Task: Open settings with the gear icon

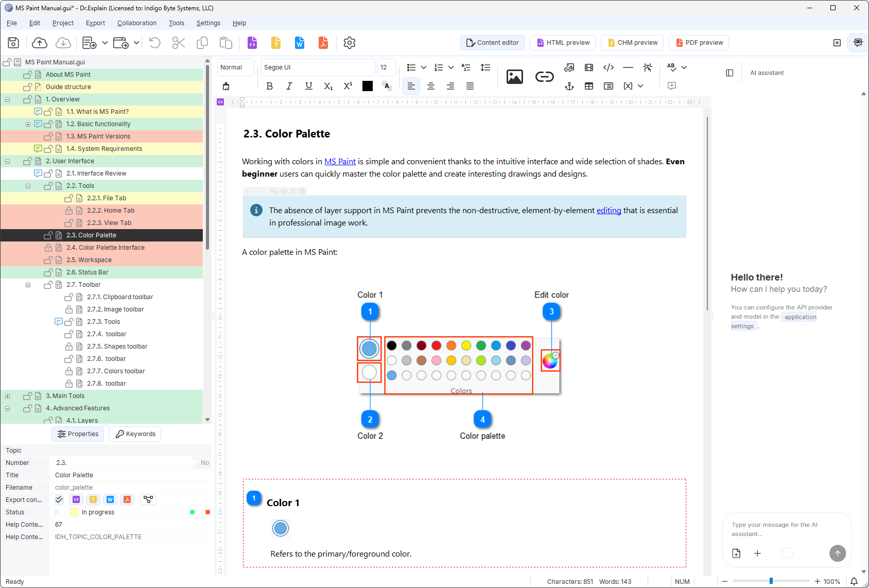Action: pyautogui.click(x=350, y=43)
